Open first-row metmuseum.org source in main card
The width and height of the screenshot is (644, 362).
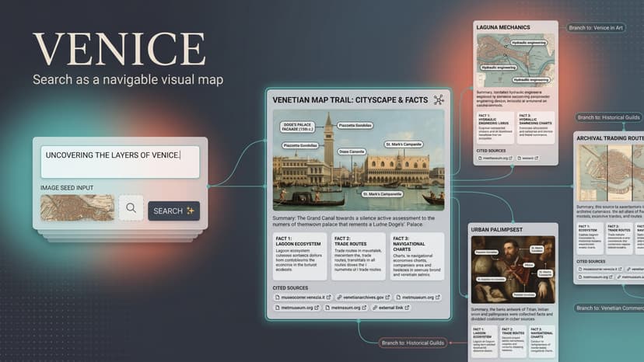[418, 298]
